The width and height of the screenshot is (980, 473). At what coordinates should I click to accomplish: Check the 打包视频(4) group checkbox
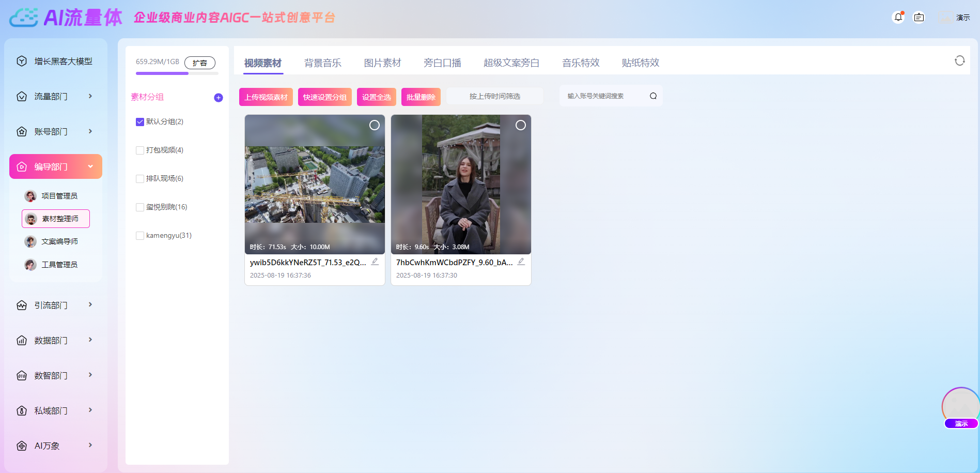point(139,150)
